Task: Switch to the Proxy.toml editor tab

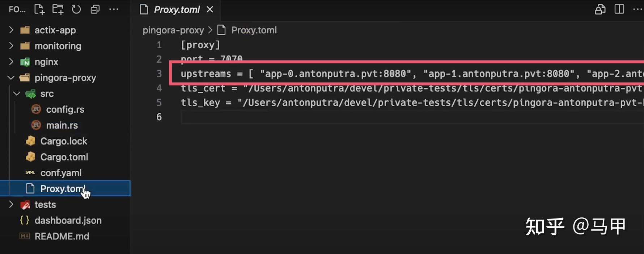Action: pyautogui.click(x=177, y=9)
